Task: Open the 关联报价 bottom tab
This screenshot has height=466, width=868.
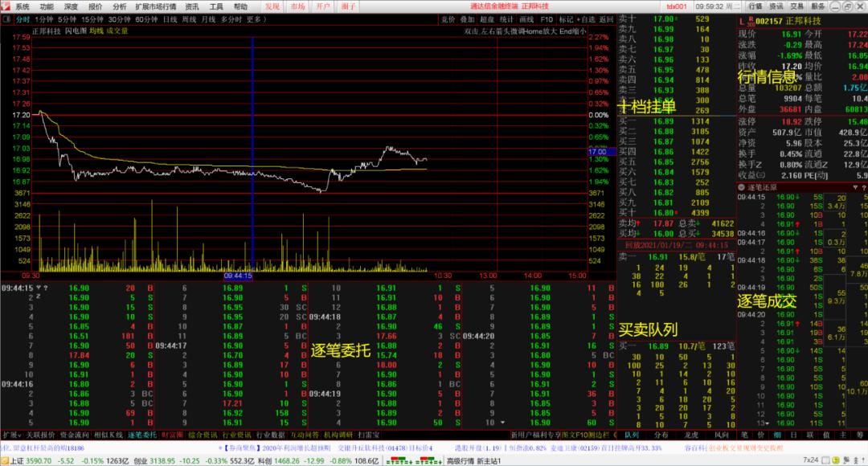Action: (40, 435)
